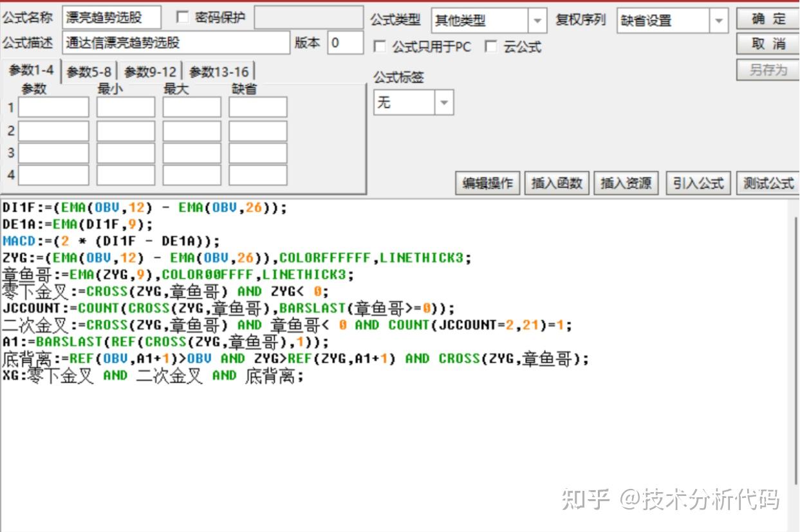Click the 确定 confirm button
800x532 pixels.
[768, 19]
